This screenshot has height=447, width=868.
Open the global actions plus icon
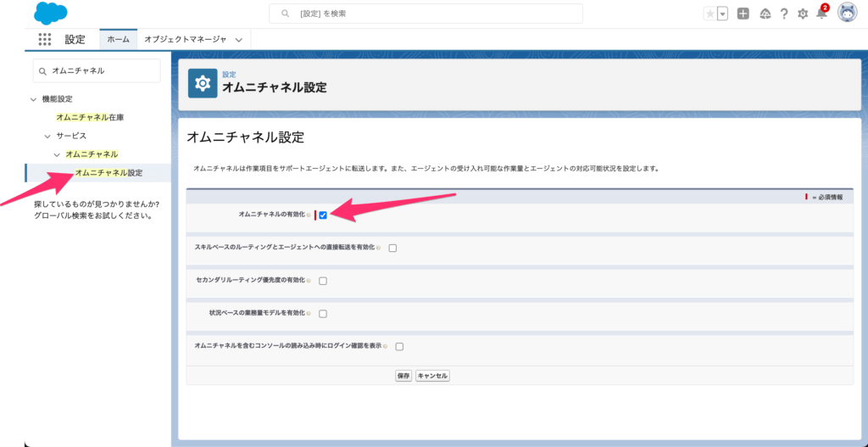(x=743, y=14)
